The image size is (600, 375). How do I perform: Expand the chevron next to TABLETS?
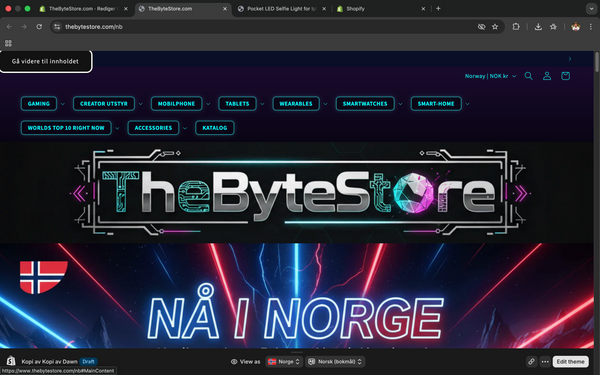262,104
